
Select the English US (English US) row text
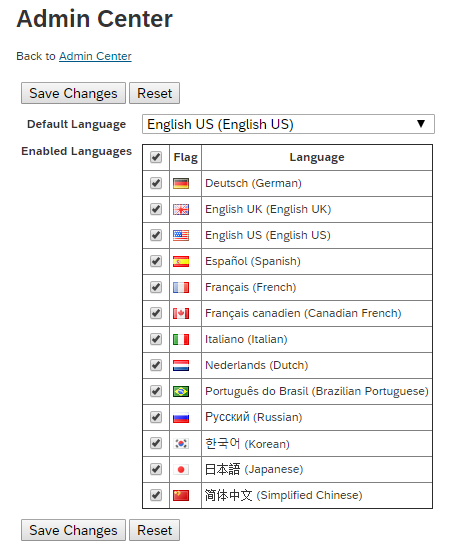pos(268,235)
